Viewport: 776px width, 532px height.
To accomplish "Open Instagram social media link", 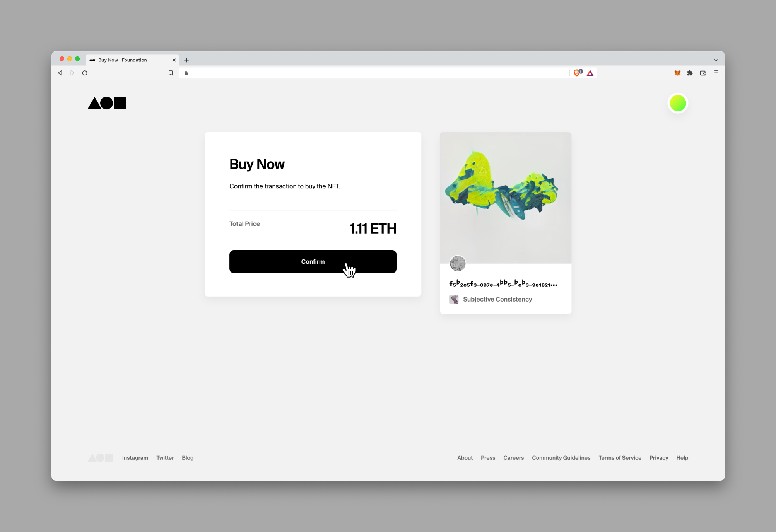I will click(x=135, y=457).
